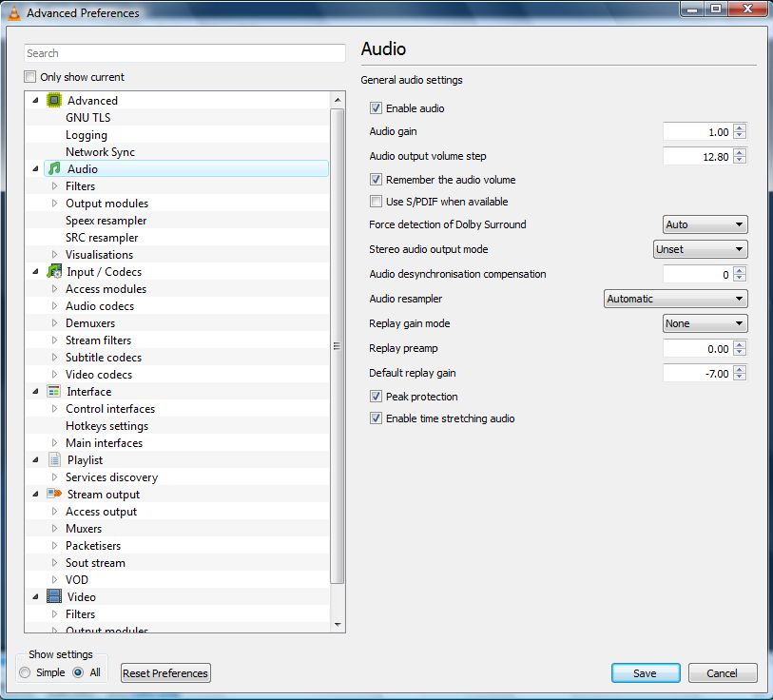
Task: Expand the Visualisations tree node
Action: (54, 255)
